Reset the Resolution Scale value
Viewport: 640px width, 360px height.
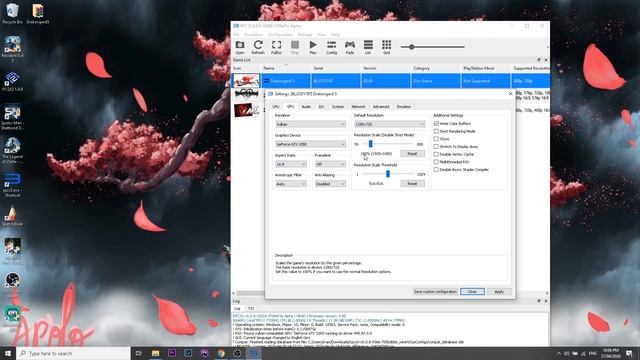click(x=412, y=153)
